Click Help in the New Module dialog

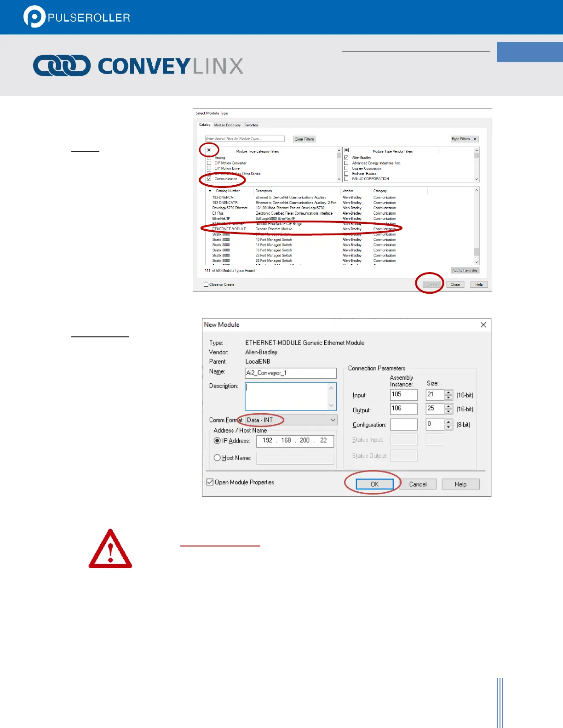(460, 484)
